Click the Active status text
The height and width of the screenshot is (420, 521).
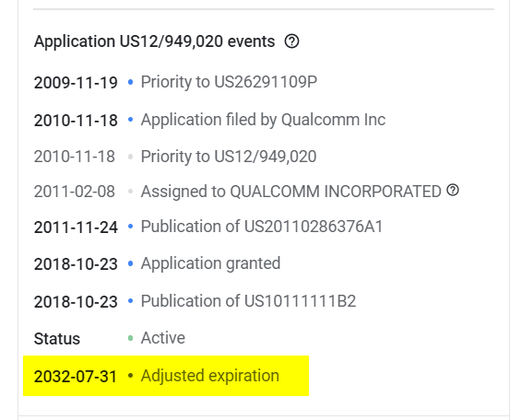tap(163, 338)
